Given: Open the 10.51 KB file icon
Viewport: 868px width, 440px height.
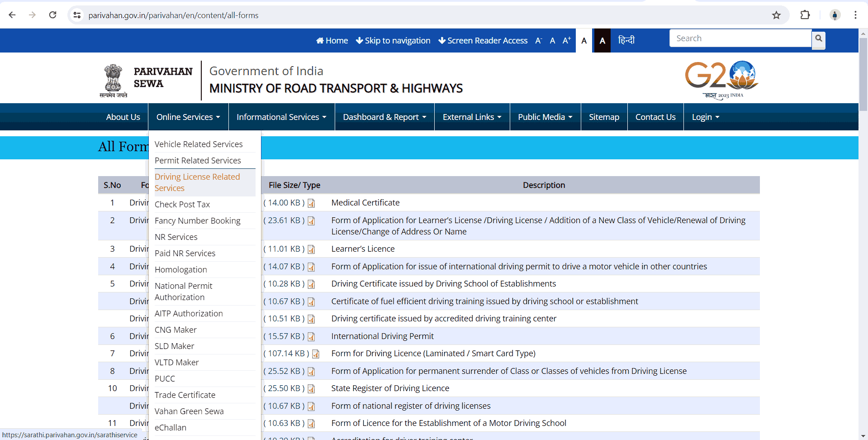Looking at the screenshot, I should (x=311, y=319).
